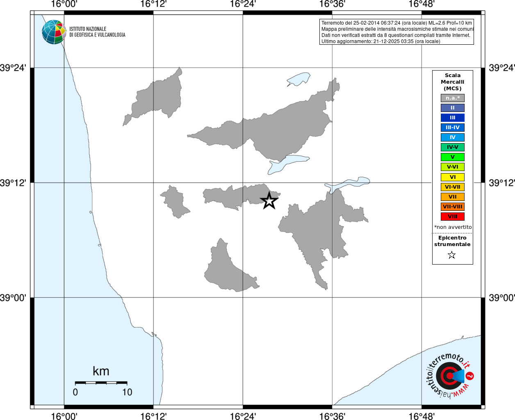Click the large lake below central municipality
The image size is (515, 420).
pos(288,164)
